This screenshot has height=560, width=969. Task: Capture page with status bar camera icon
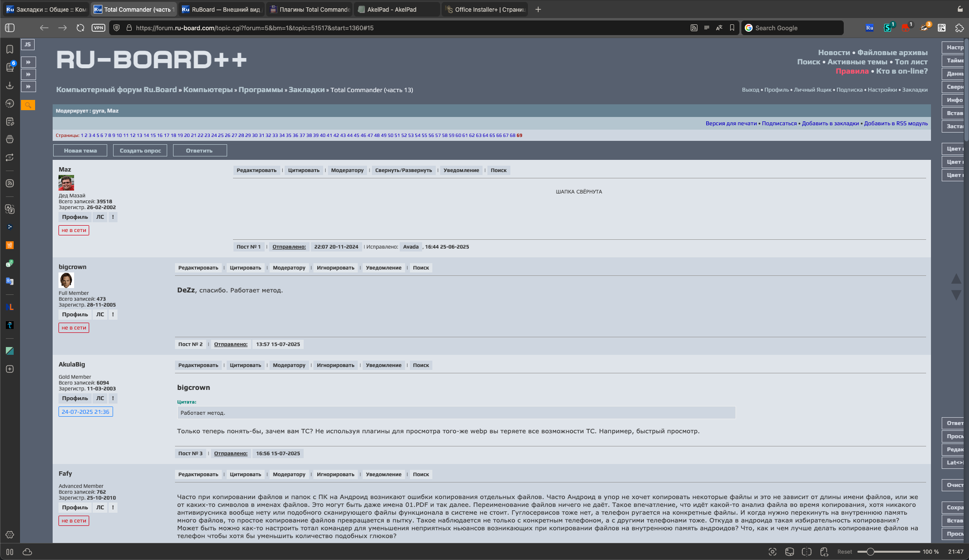[772, 552]
